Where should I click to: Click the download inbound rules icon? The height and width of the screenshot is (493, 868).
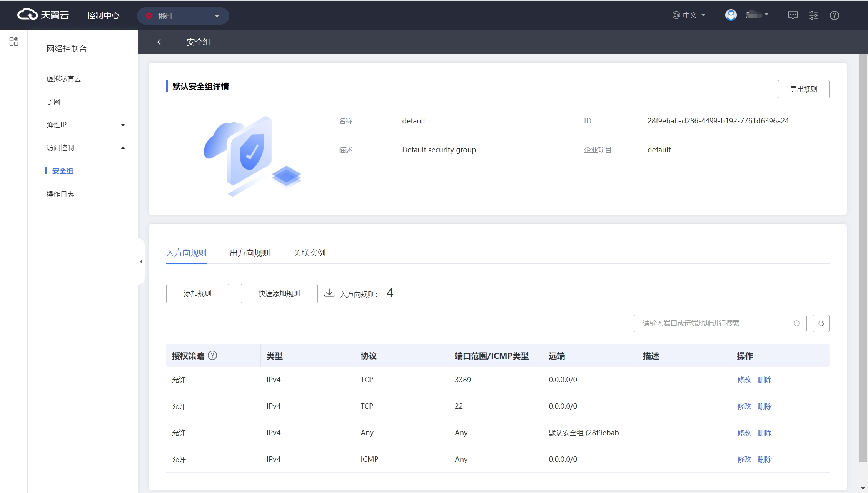[x=329, y=293]
